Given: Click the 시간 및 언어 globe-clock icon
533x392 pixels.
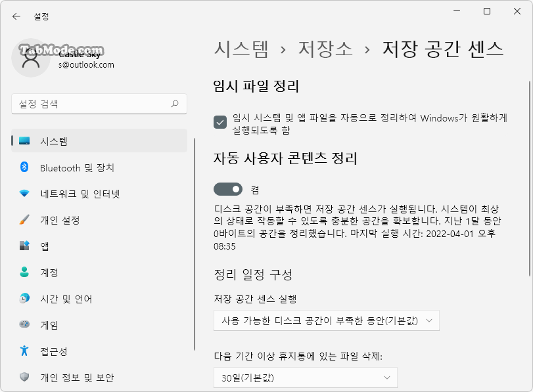Looking at the screenshot, I should click(x=24, y=298).
